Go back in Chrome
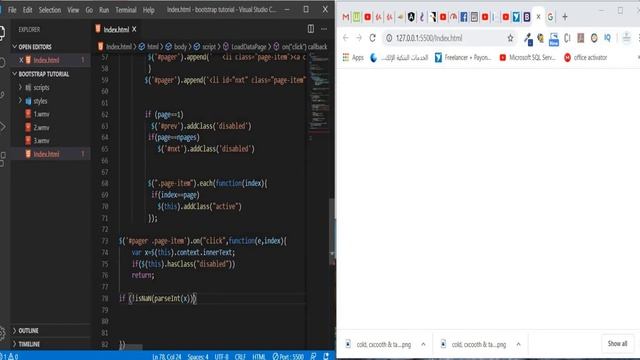Image resolution: width=640 pixels, height=360 pixels. click(346, 38)
